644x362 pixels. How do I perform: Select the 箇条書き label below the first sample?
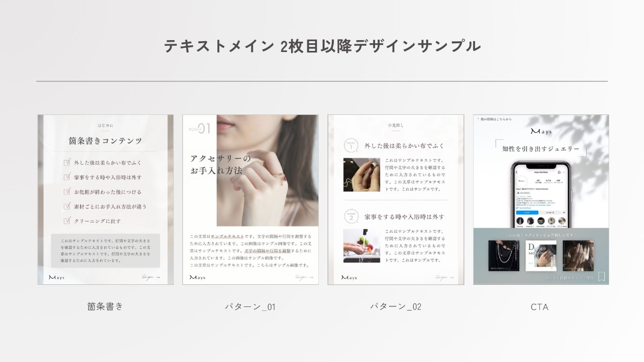pos(105,306)
